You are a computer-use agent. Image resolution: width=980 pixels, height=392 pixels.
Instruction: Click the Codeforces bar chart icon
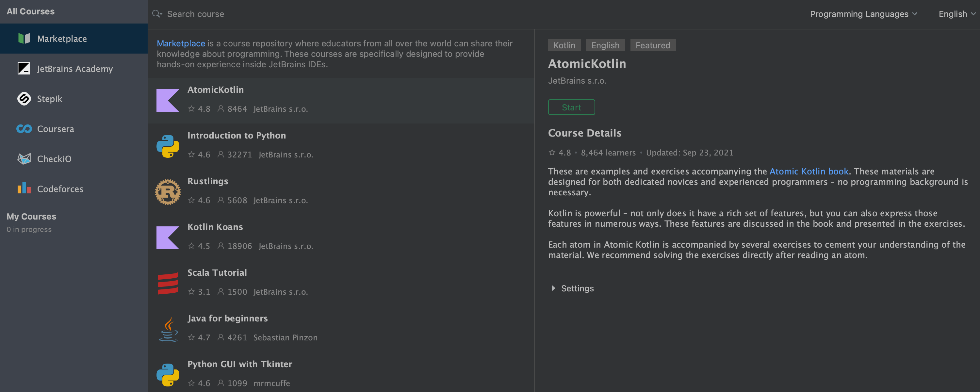click(24, 188)
